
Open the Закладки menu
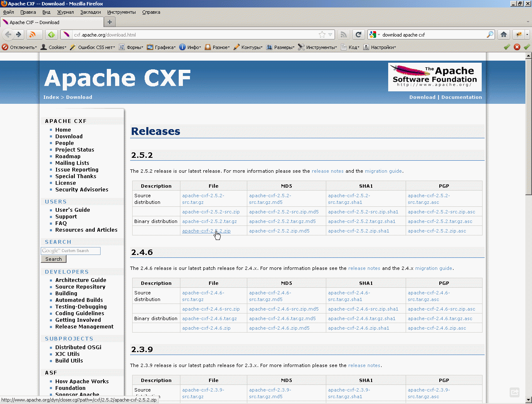(x=91, y=12)
